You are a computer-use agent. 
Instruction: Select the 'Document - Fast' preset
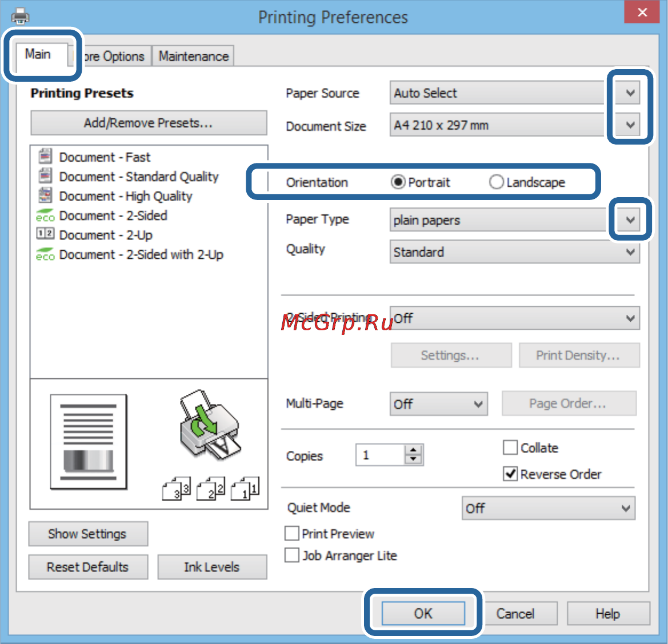point(105,157)
